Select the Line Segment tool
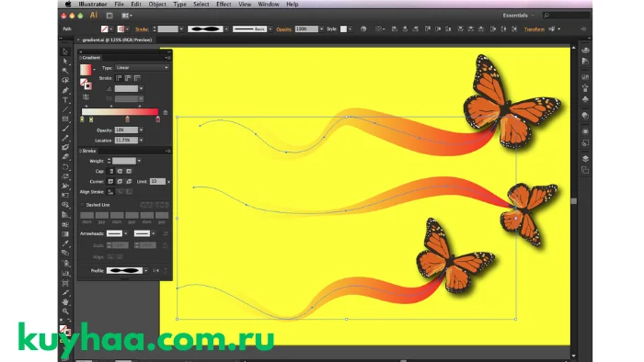The height and width of the screenshot is (362, 644). tap(65, 109)
